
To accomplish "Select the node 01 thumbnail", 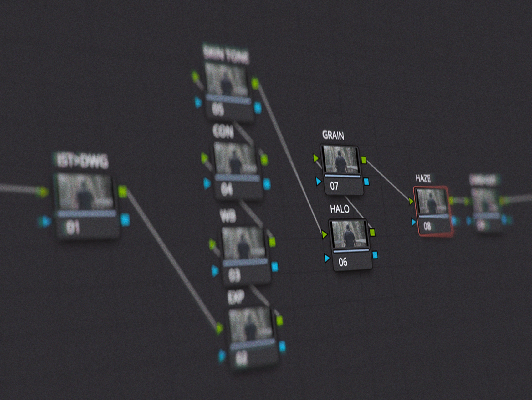I will pos(86,192).
